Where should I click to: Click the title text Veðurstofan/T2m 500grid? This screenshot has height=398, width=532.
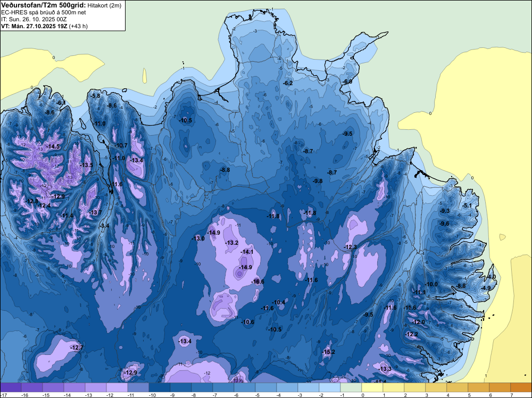click(43, 5)
